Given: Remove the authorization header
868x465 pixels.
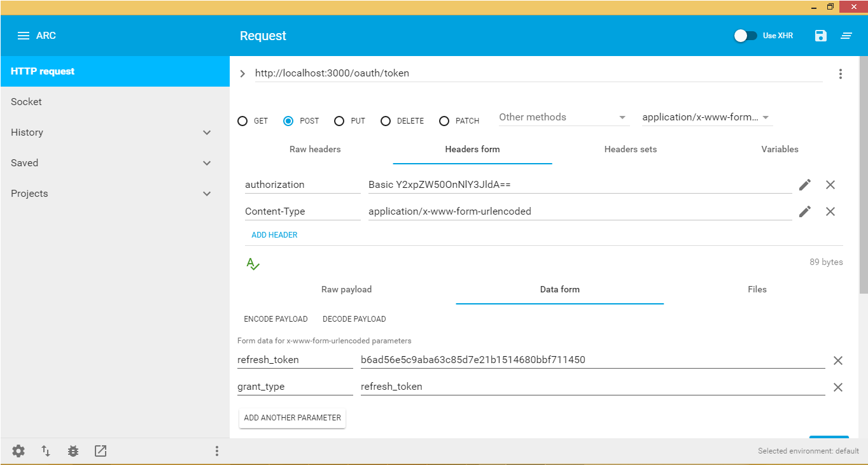Looking at the screenshot, I should pos(830,185).
